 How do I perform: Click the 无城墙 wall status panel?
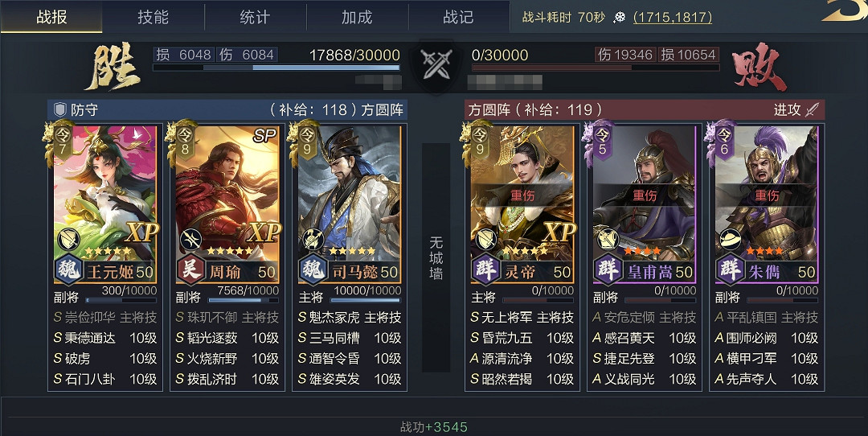click(x=436, y=257)
